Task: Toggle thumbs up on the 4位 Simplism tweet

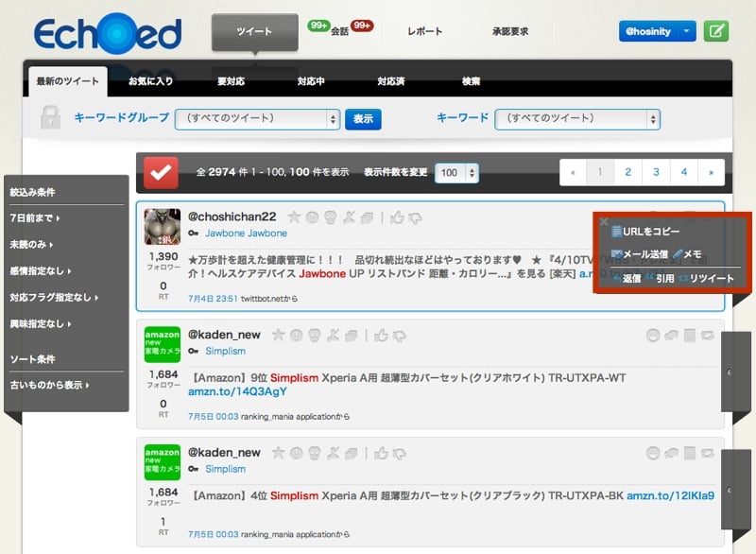Action: click(382, 453)
